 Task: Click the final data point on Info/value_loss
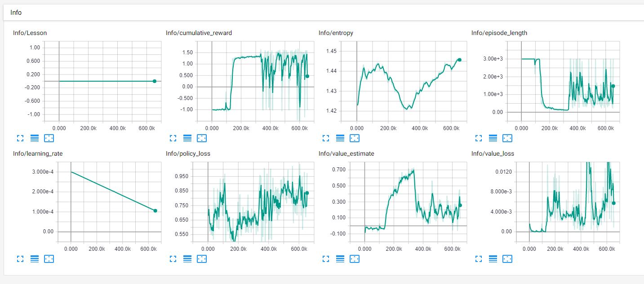pos(613,203)
